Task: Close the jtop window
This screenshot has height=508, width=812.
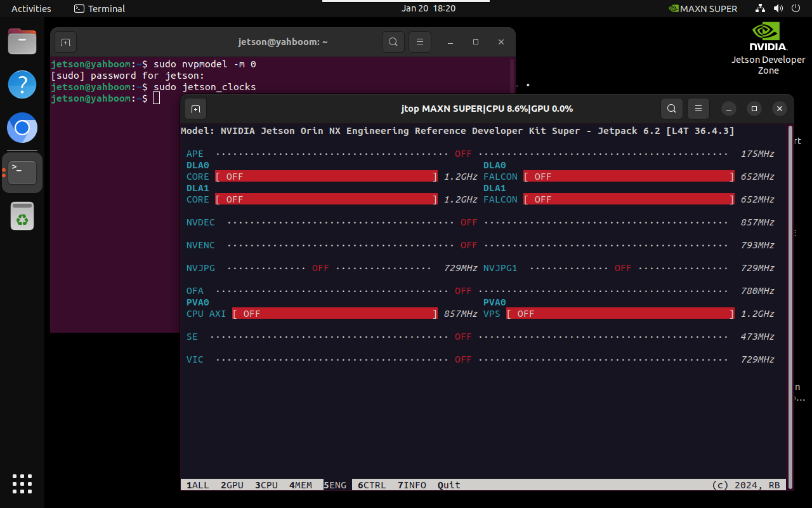Action: (x=780, y=109)
